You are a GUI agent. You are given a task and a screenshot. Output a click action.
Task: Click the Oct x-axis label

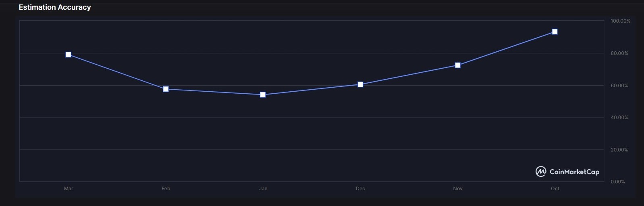pyautogui.click(x=555, y=189)
